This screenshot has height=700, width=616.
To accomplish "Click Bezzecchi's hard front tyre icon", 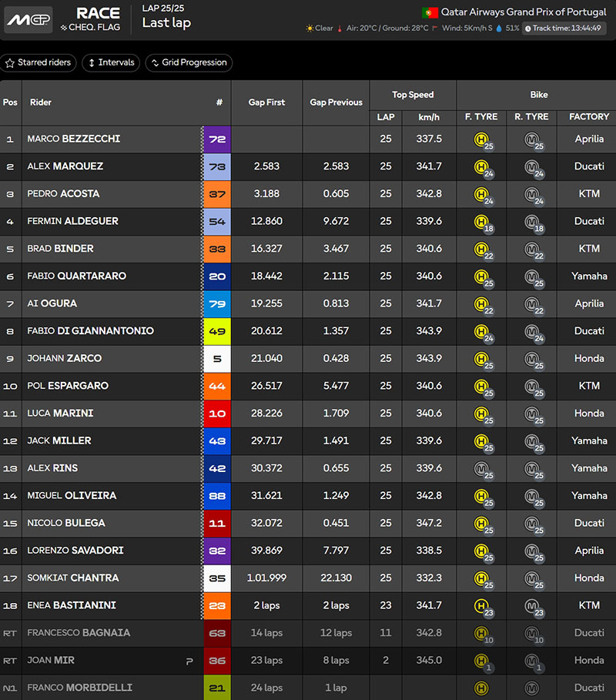I will (x=482, y=139).
